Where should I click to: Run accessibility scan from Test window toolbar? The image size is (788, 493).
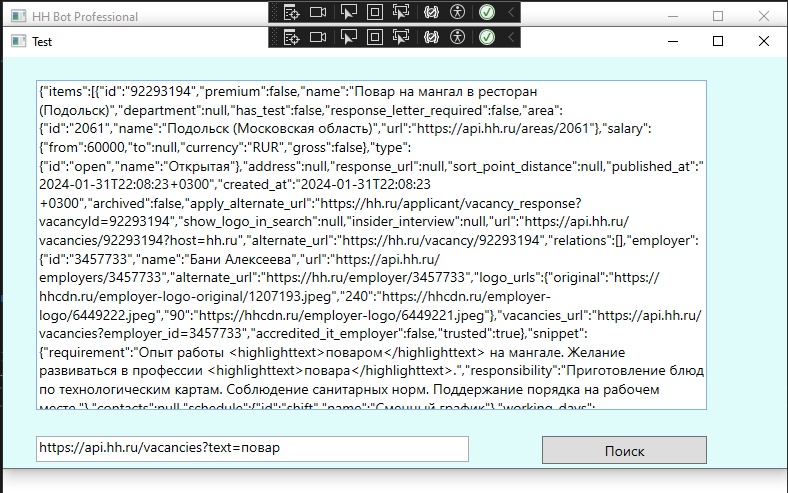pyautogui.click(x=457, y=37)
